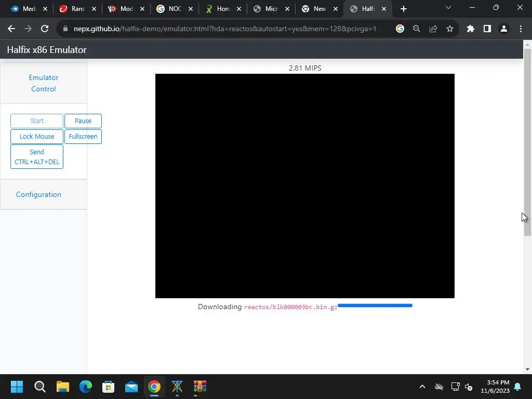The image size is (532, 399).
Task: Close the Rans tab
Action: click(94, 9)
